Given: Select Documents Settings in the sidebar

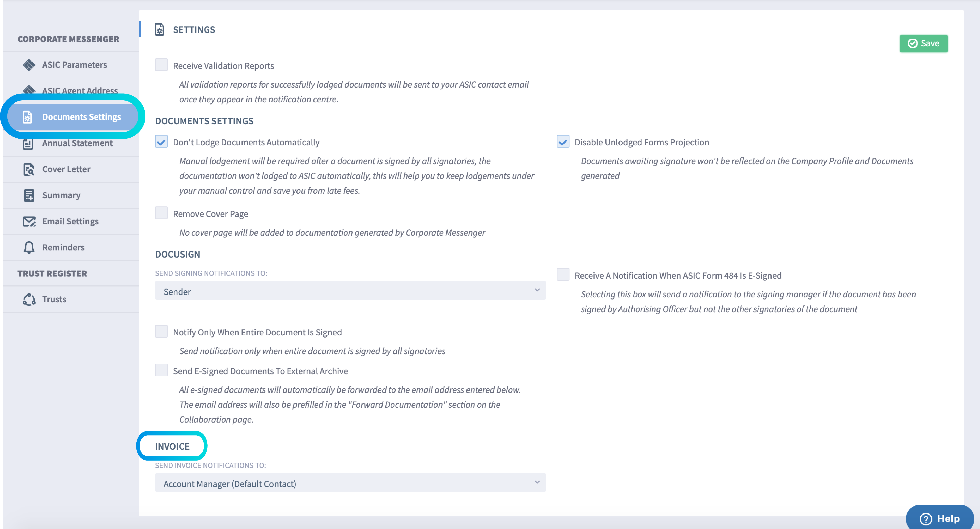Looking at the screenshot, I should point(72,117).
